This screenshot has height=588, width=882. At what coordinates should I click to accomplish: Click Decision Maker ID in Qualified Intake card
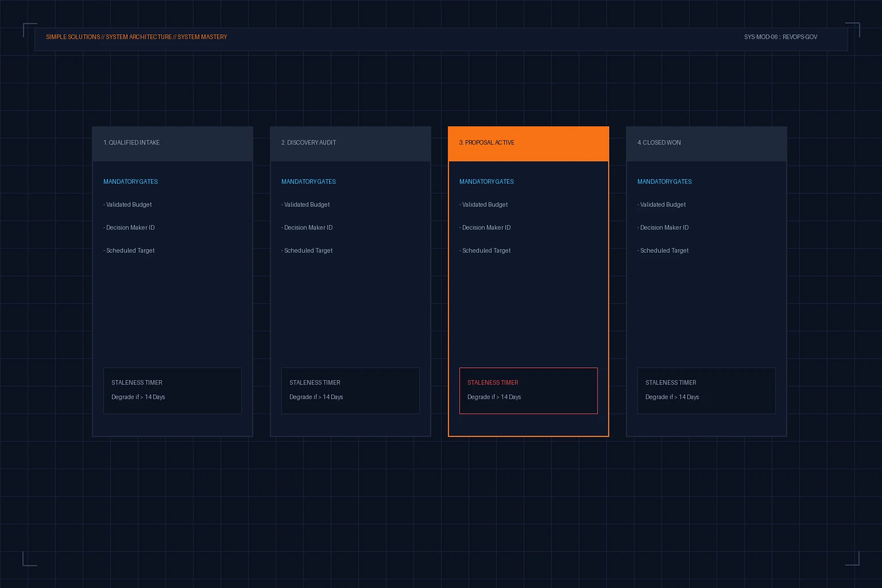point(129,227)
